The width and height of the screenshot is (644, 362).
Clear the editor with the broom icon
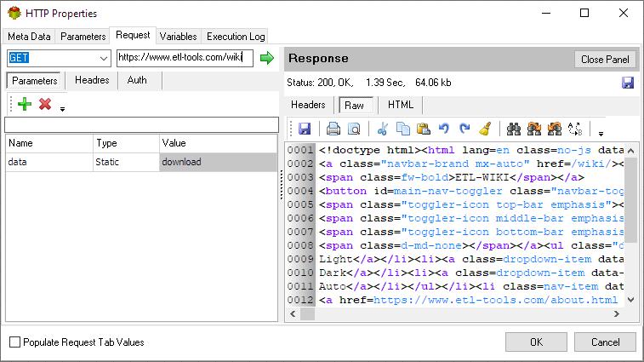click(485, 129)
